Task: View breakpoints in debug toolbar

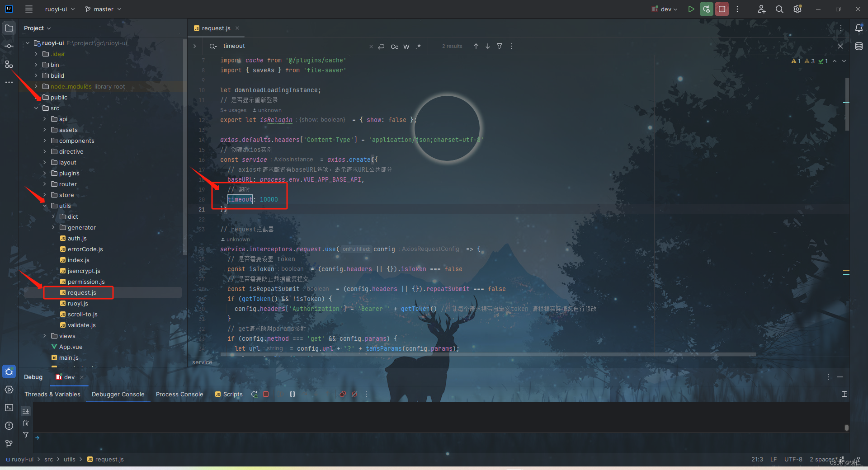Action: pos(343,394)
